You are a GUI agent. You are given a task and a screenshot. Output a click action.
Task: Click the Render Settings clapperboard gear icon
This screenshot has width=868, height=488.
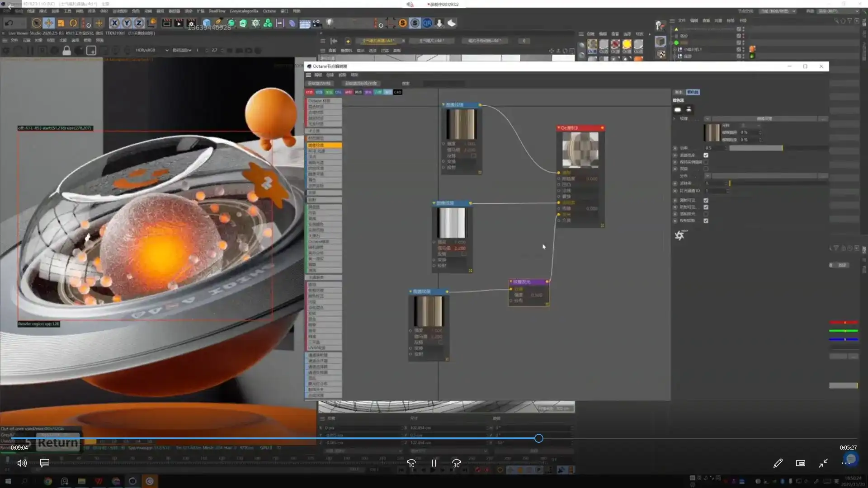pos(191,23)
